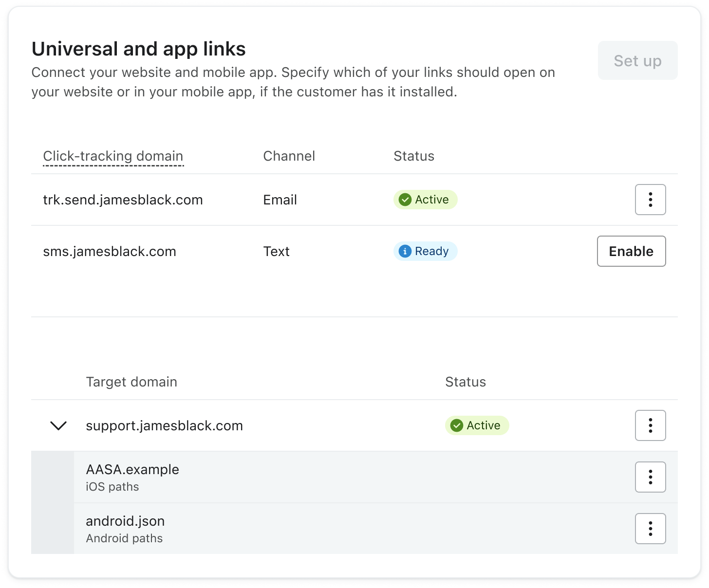Select the AASA.example iOS paths file
Viewport: 709px width, 588px height.
tap(132, 470)
